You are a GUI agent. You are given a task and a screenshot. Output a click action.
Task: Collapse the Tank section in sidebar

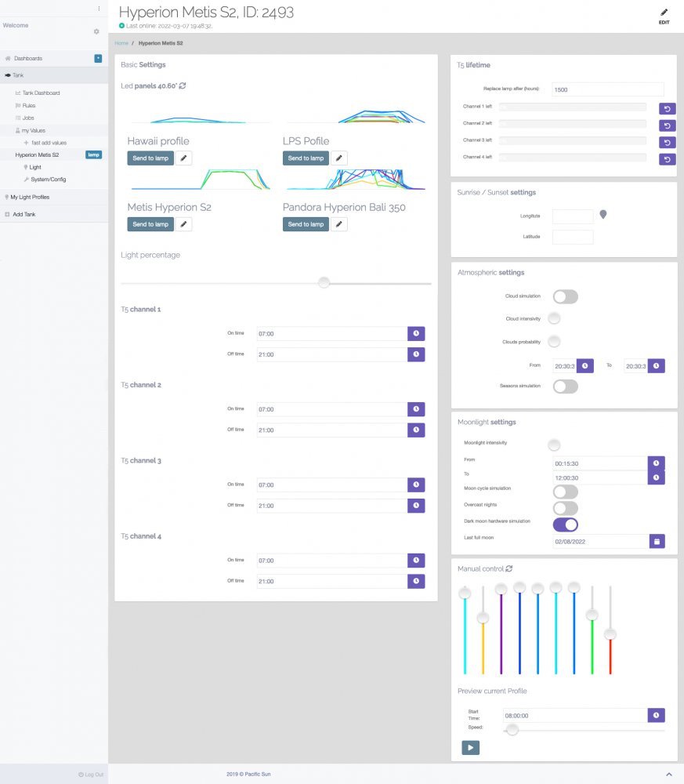point(19,75)
